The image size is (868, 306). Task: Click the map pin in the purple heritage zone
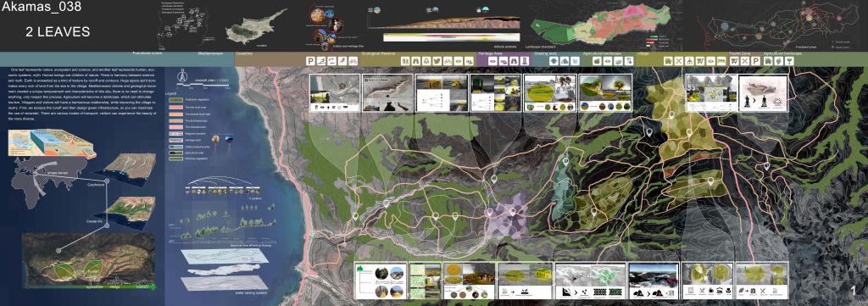click(x=512, y=211)
